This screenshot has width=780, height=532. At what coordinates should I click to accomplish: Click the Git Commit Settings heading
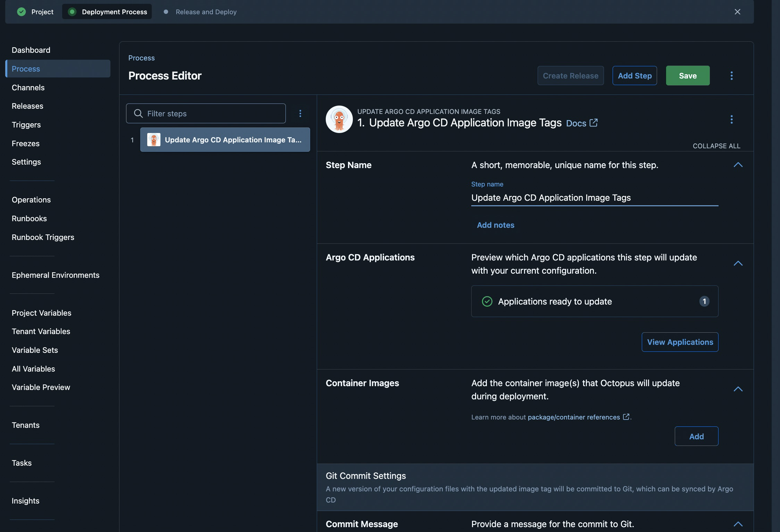[x=366, y=476]
